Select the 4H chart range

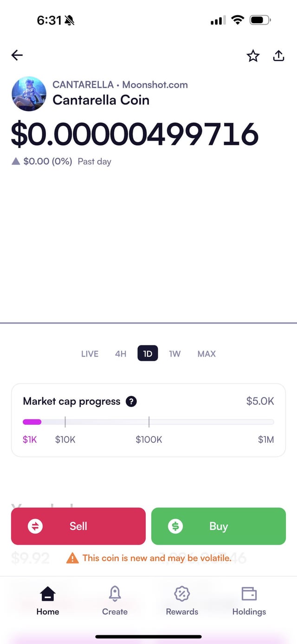[x=121, y=354]
